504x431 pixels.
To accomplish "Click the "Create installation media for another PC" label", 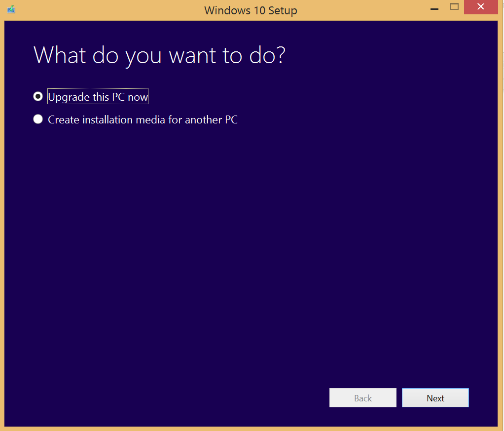I will pyautogui.click(x=143, y=120).
